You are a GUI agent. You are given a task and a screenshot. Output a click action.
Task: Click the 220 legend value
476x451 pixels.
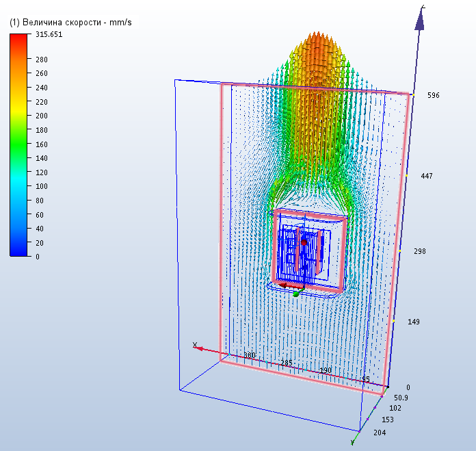[42, 102]
